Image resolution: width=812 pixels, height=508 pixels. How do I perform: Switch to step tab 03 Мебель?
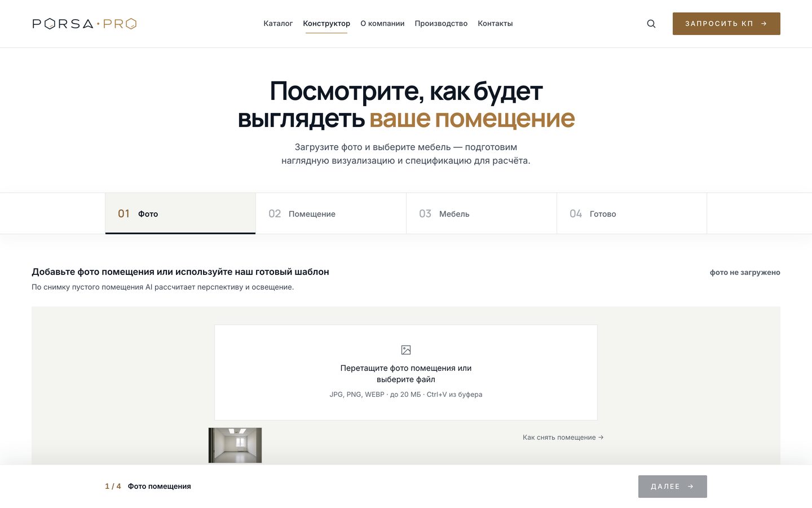pyautogui.click(x=482, y=213)
